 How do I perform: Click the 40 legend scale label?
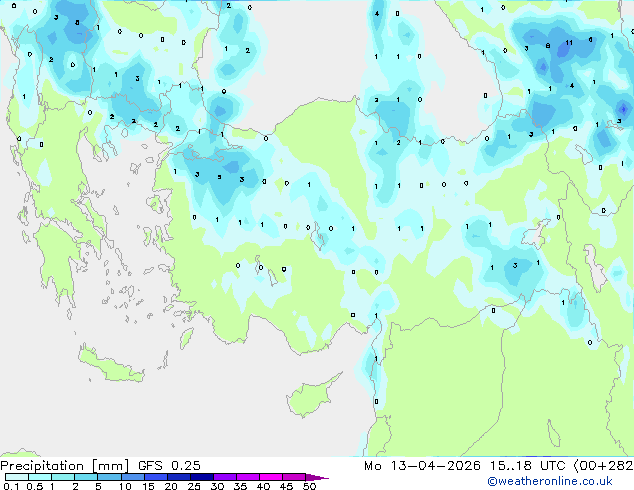pyautogui.click(x=263, y=486)
